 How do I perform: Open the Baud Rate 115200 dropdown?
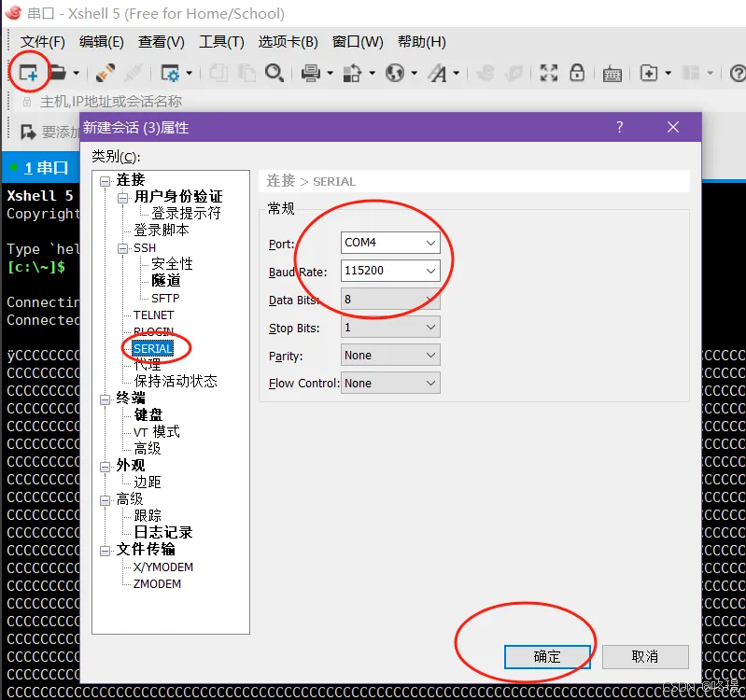tap(390, 271)
